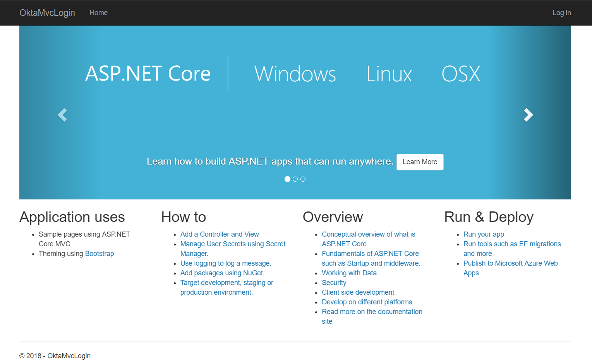Viewport: 592px width, 364px height.
Task: Open the Bootstrap link
Action: 100,254
